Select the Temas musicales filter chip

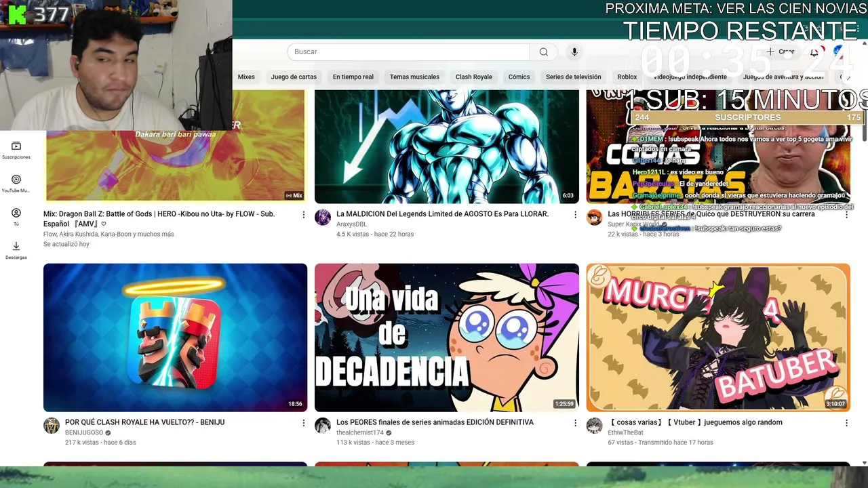414,77
